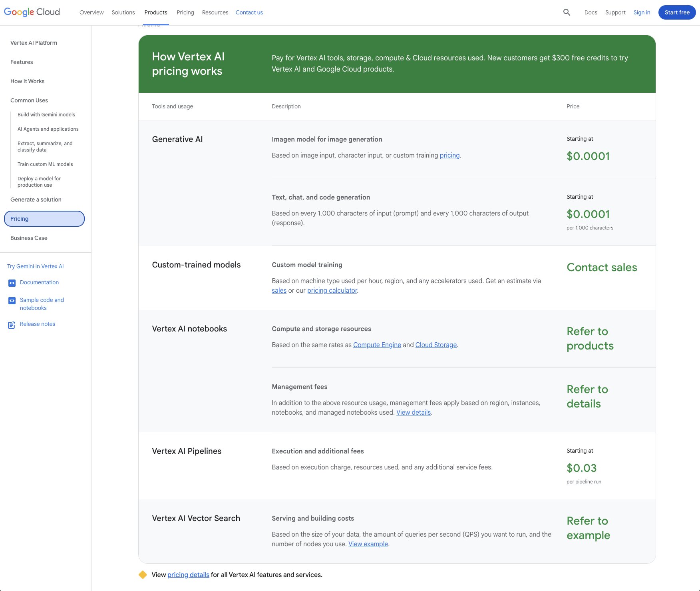Click How Vertex AI pricing works title

coord(188,64)
